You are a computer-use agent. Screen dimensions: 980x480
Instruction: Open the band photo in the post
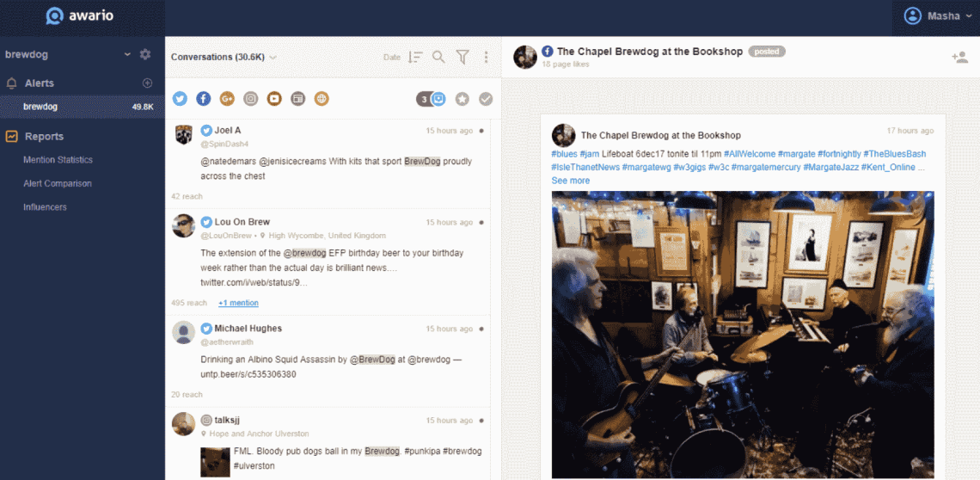coord(743,335)
